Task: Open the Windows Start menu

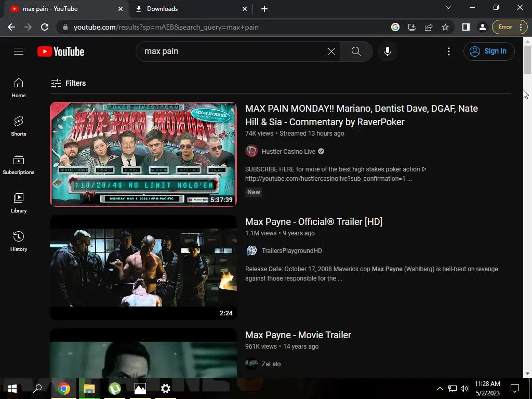Action: [x=12, y=389]
